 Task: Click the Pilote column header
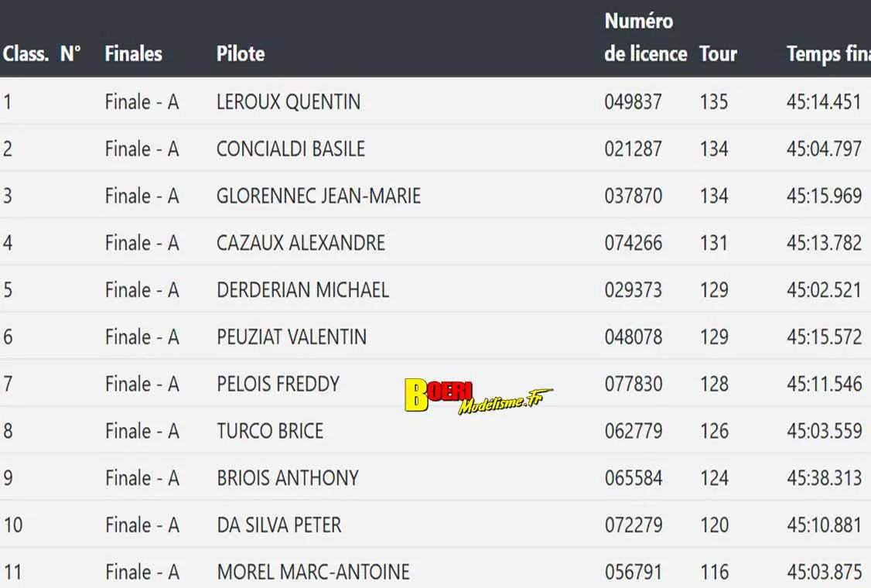(241, 54)
